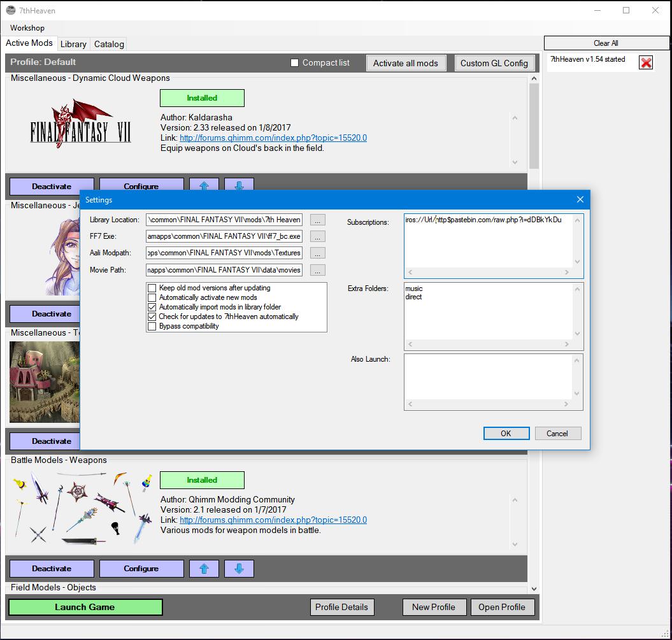672x640 pixels.
Task: Open Custom GL Config
Action: (x=494, y=63)
